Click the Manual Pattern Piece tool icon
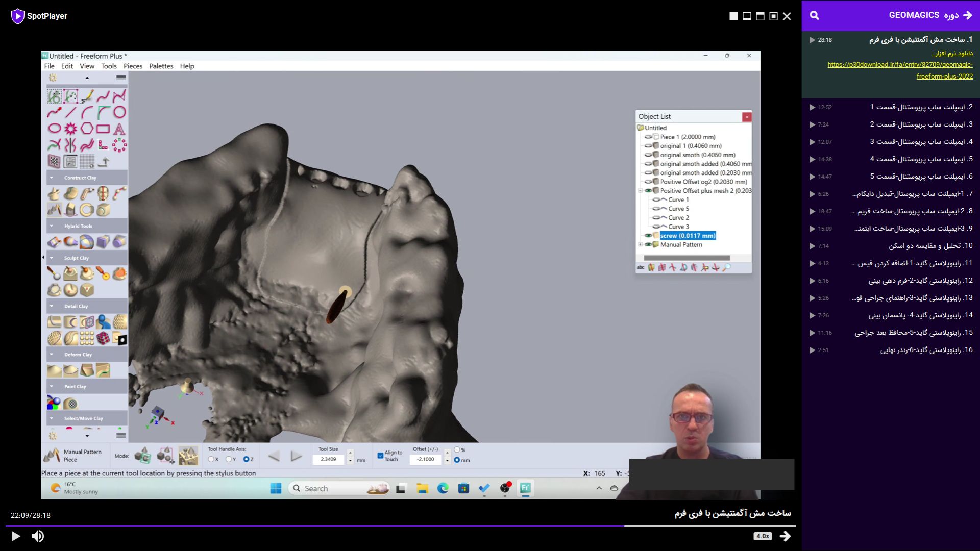This screenshot has width=980, height=551. 52,455
